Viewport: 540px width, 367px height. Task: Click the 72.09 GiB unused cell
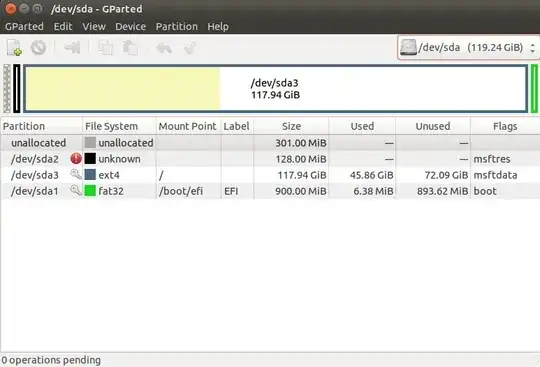click(446, 175)
